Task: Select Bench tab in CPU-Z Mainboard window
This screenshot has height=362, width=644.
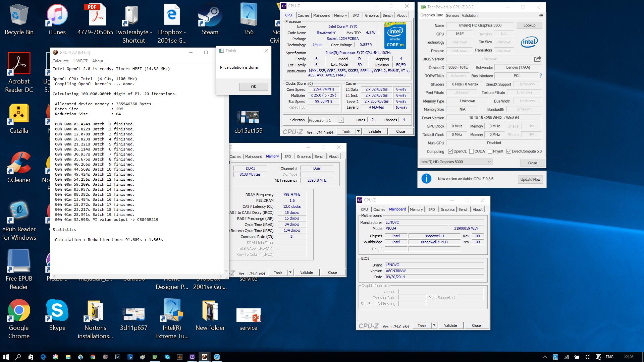Action: coord(463,209)
